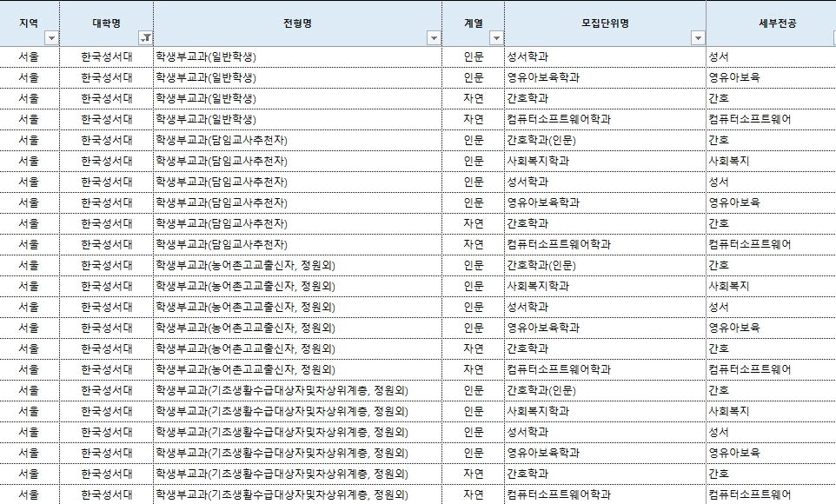Open the active filter on 대학명 column
Screen dimensions: 836x504
point(145,38)
